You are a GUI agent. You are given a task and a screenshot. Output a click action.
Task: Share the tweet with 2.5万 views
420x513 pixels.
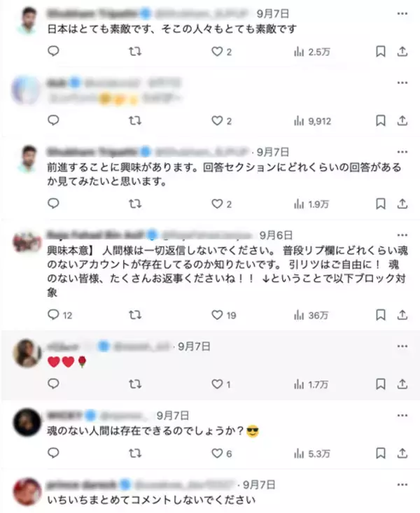tap(402, 51)
